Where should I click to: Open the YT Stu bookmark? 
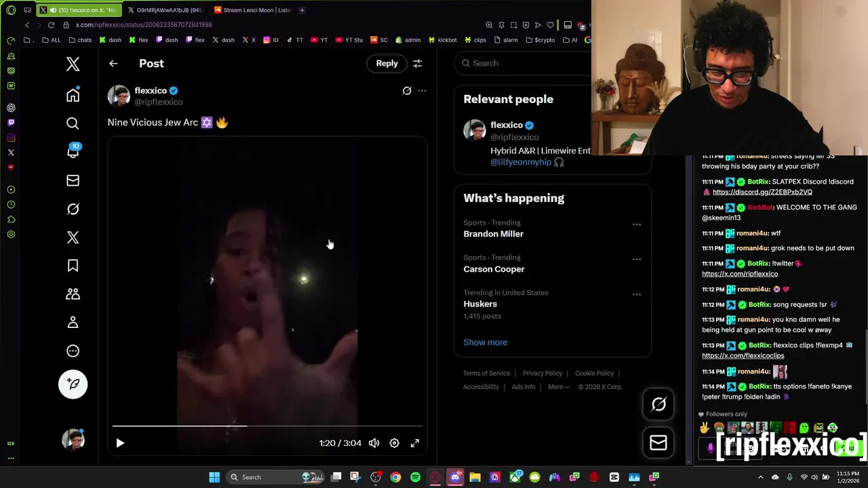[x=349, y=40]
